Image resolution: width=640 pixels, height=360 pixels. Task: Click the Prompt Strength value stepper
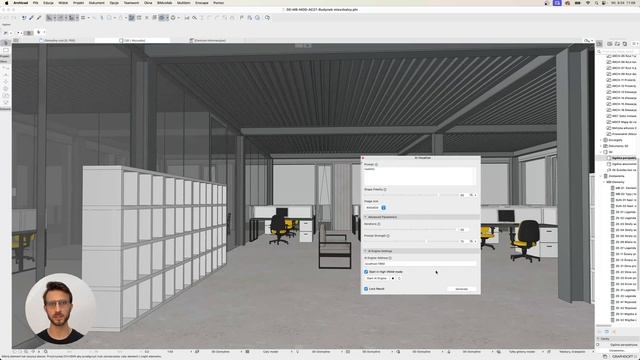475,241
